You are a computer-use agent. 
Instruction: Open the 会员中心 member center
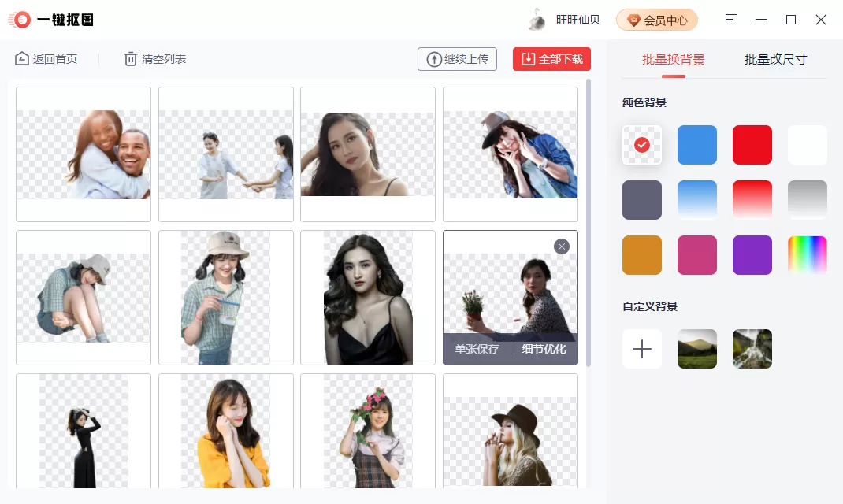pos(657,20)
